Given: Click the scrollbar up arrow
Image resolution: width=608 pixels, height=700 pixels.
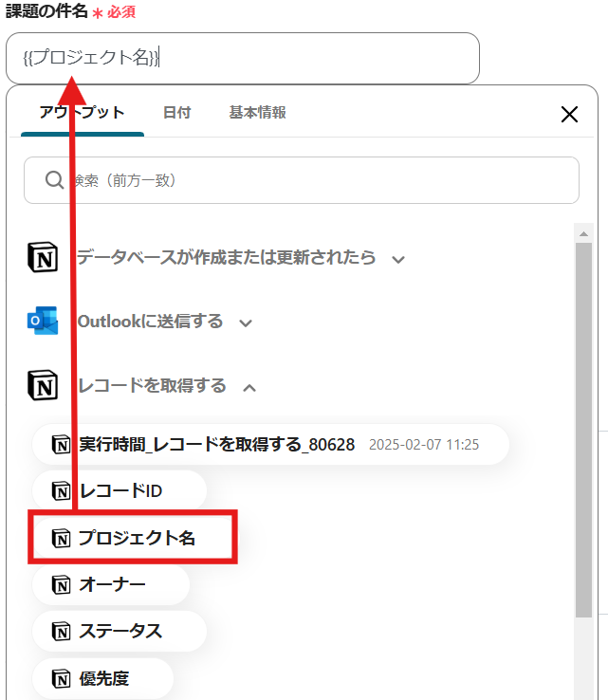Looking at the screenshot, I should coord(583,233).
